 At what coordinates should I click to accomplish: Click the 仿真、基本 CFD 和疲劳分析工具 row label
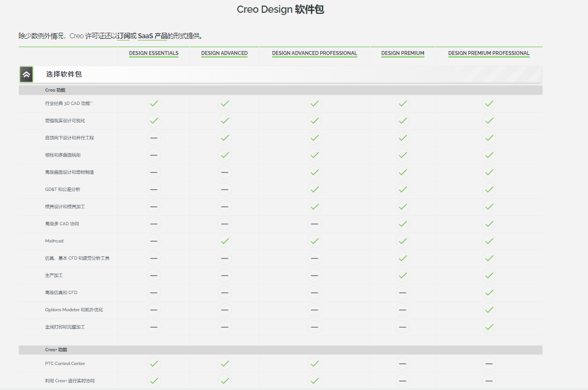77,259
